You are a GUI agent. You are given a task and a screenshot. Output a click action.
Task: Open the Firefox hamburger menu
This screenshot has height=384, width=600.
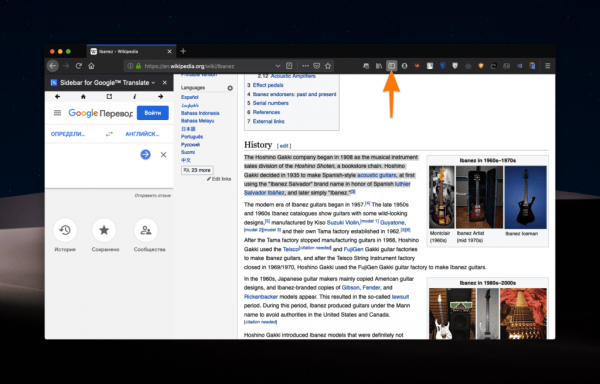point(548,66)
